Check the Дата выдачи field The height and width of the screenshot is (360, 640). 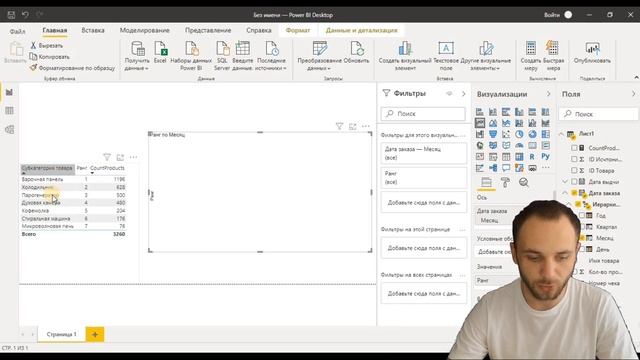574,182
